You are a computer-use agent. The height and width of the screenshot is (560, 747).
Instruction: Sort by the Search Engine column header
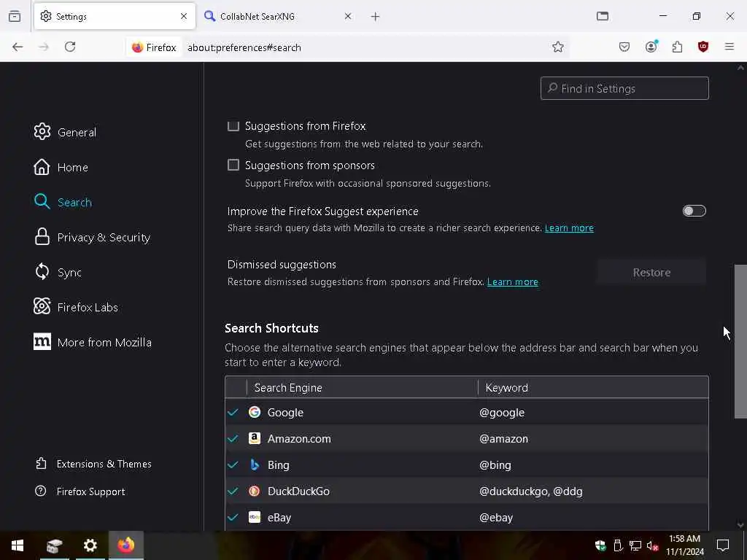click(362, 388)
